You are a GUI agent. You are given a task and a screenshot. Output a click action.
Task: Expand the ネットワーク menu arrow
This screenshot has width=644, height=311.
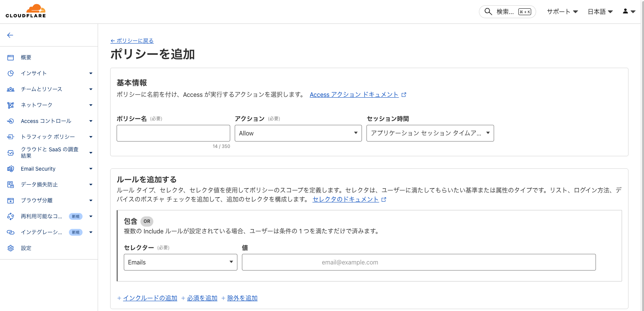click(91, 105)
